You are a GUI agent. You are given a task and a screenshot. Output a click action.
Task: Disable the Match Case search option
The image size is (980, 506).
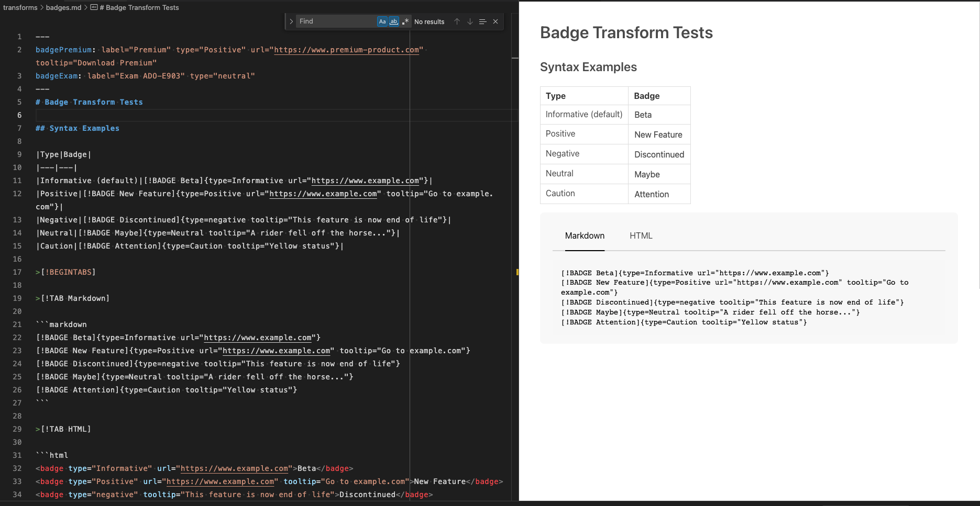(x=383, y=21)
